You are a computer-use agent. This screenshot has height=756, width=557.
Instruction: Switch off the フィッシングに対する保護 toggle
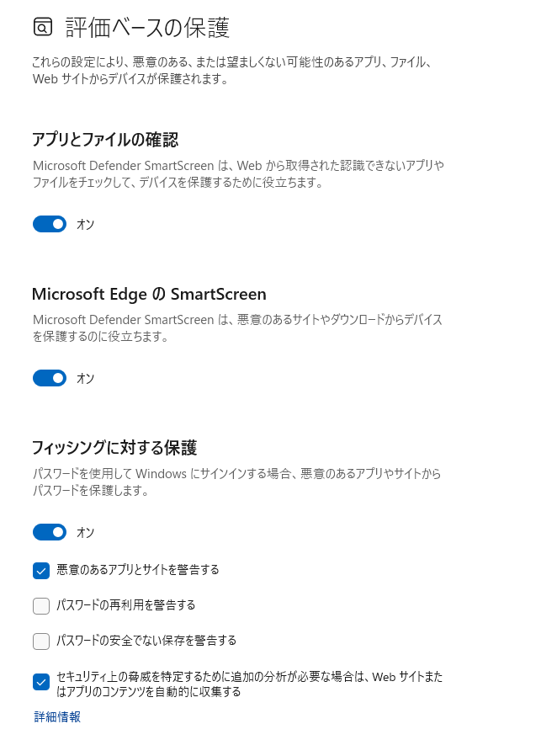50,532
